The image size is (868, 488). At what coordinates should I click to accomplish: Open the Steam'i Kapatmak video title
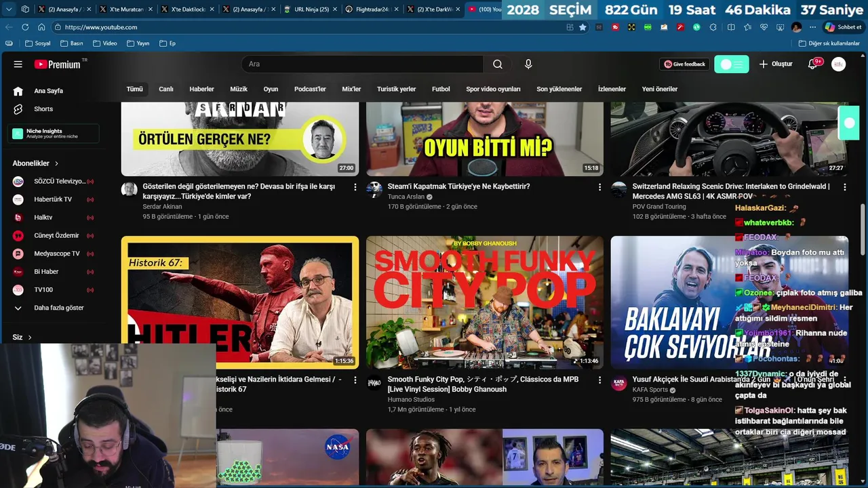pyautogui.click(x=459, y=186)
